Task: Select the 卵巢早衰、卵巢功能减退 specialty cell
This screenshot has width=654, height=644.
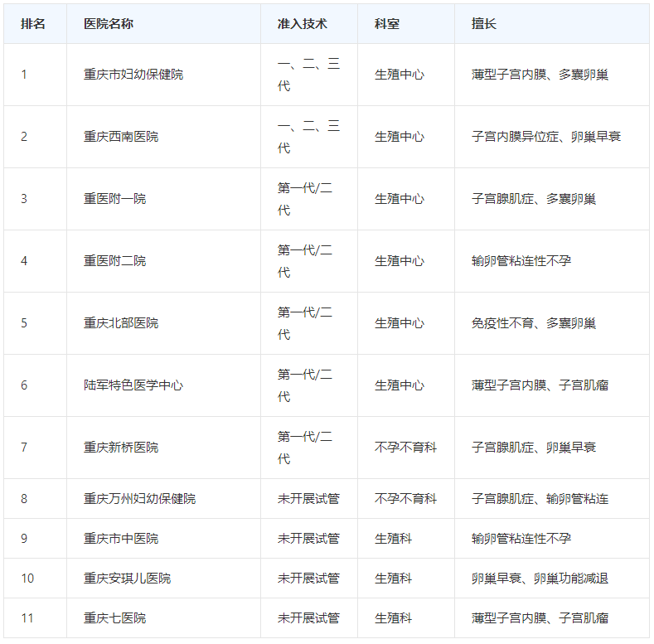Action: pyautogui.click(x=540, y=579)
